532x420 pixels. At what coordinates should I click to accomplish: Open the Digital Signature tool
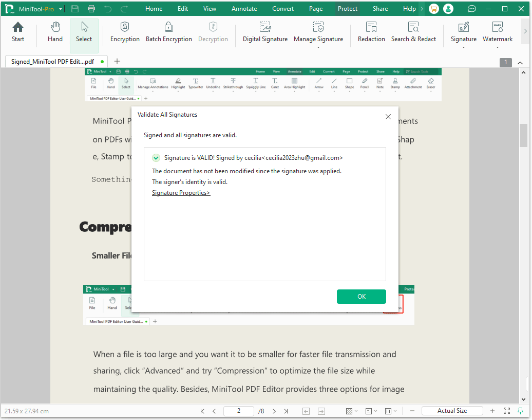(x=265, y=33)
